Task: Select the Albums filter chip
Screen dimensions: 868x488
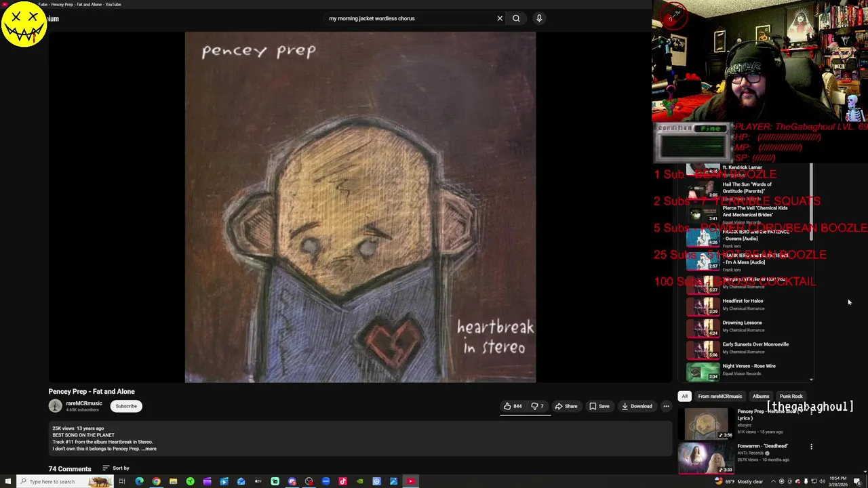Action: click(x=761, y=396)
